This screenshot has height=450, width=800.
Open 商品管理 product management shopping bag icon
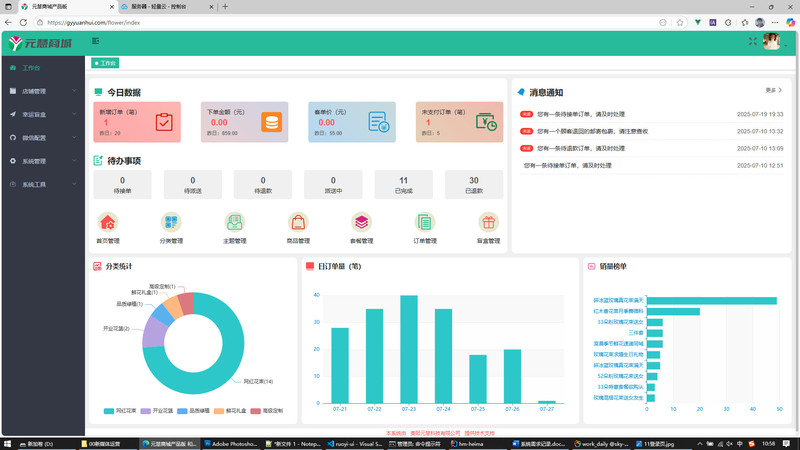pos(298,222)
